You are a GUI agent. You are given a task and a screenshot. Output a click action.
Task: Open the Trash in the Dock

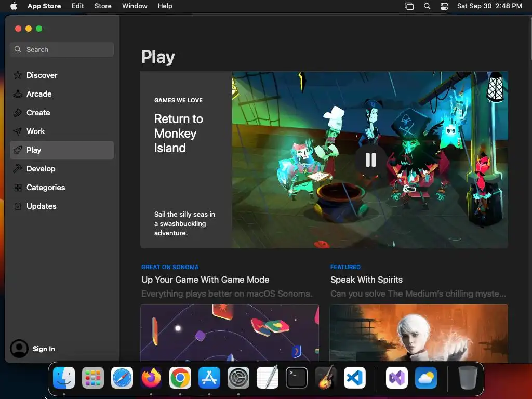[468, 378]
